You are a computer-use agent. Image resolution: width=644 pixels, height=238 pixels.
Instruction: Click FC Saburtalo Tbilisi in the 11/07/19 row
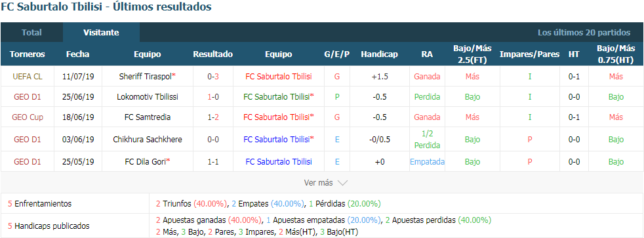click(279, 76)
